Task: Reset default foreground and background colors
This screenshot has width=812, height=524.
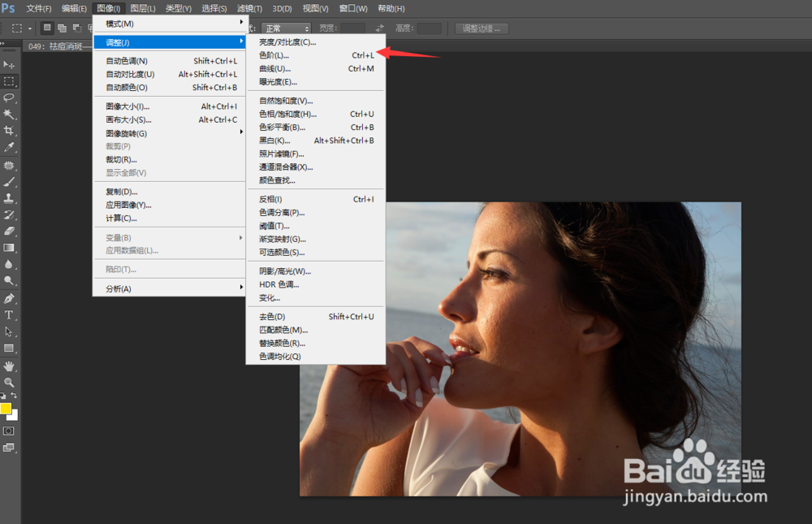Action: click(x=3, y=396)
